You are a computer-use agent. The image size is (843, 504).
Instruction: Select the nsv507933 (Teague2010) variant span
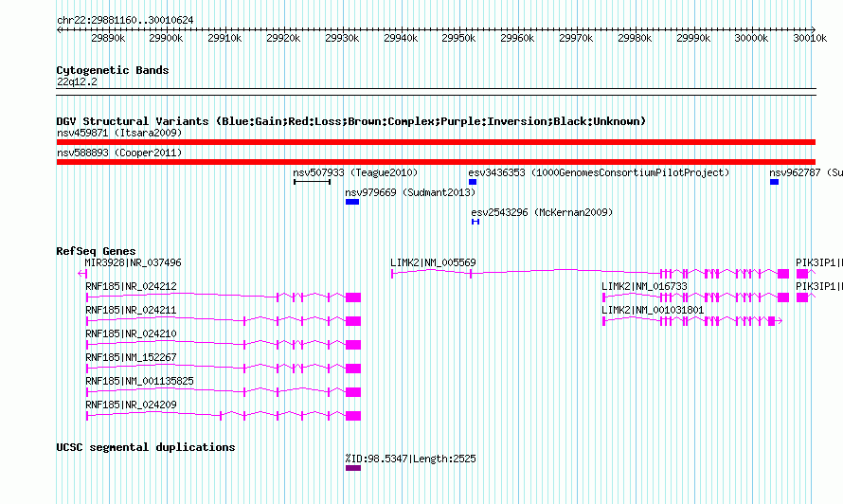[312, 182]
